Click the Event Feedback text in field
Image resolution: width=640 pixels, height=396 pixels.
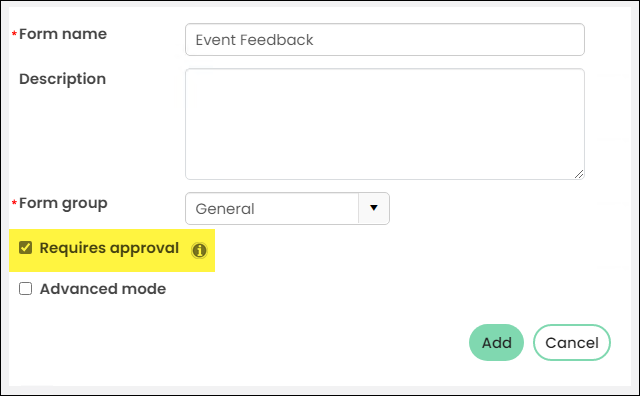pos(254,40)
